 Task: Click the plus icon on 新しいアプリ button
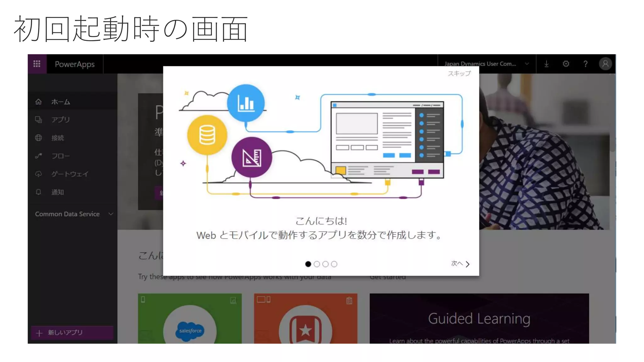tap(39, 333)
